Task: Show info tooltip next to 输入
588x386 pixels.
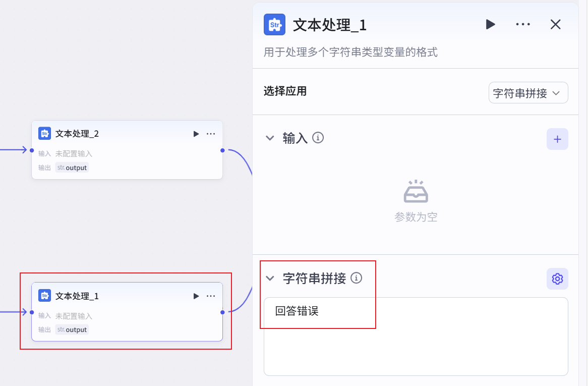Action: click(318, 137)
